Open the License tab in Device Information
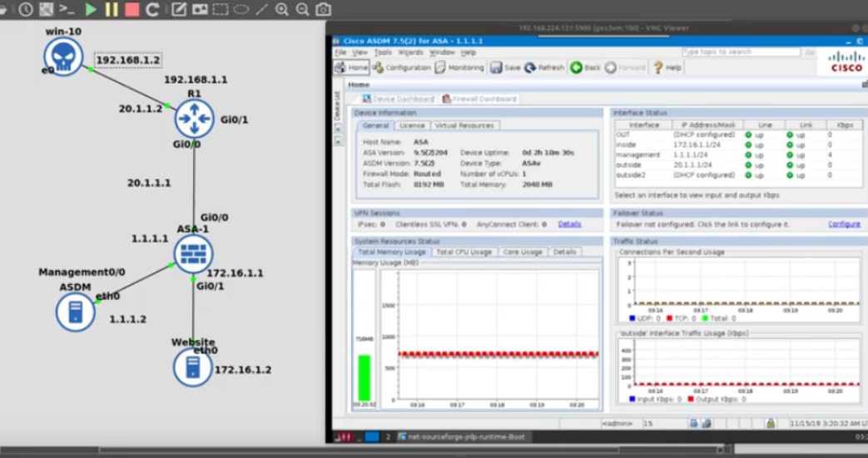The height and width of the screenshot is (458, 868). click(412, 126)
